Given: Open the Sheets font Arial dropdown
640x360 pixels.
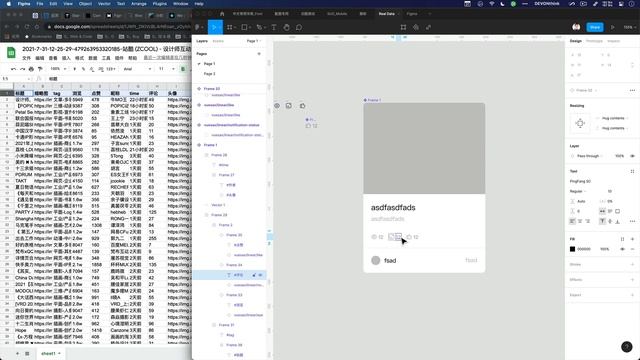Looking at the screenshot, I should (137, 69).
